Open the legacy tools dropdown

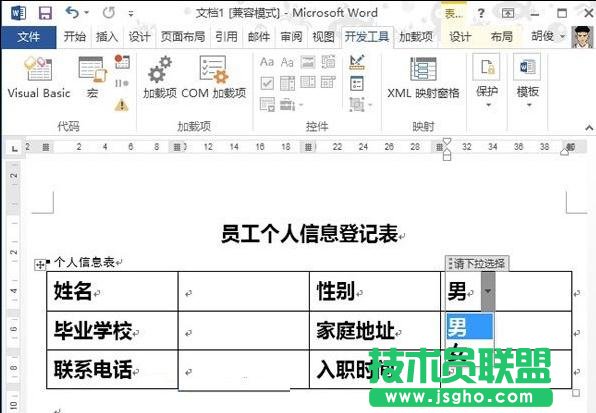[292, 104]
